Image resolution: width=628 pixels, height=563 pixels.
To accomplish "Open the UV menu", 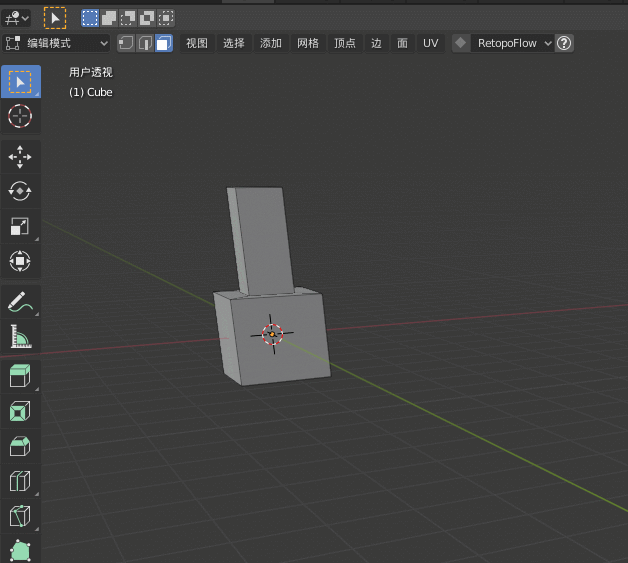I will pyautogui.click(x=431, y=43).
